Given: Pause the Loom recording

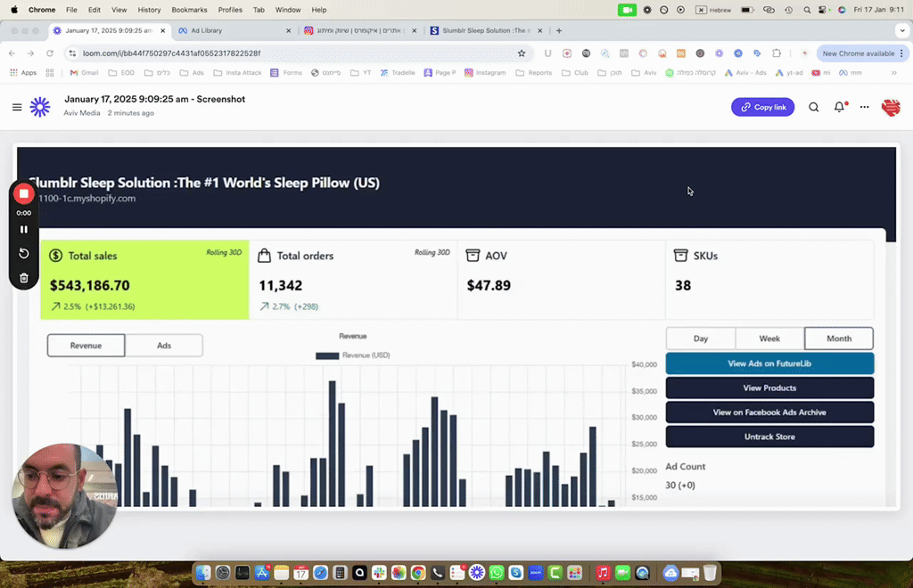Looking at the screenshot, I should (24, 229).
